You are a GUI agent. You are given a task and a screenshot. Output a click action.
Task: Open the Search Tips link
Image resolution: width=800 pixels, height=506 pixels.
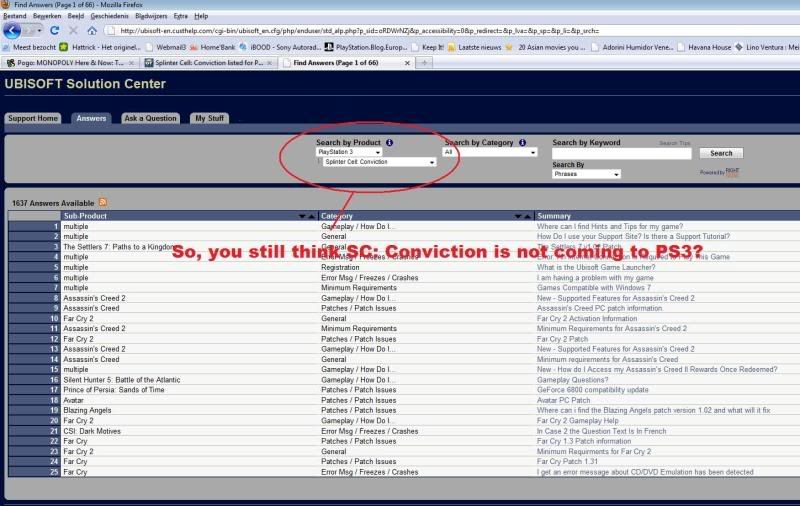[674, 143]
